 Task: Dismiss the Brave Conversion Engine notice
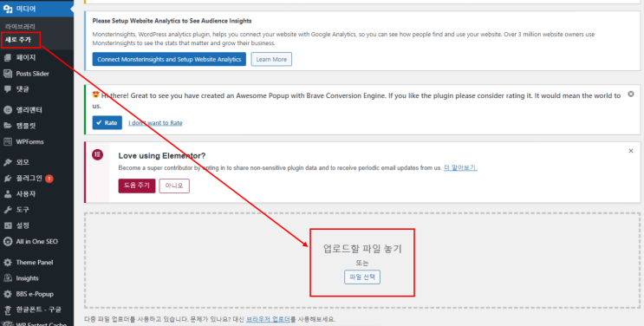(631, 95)
